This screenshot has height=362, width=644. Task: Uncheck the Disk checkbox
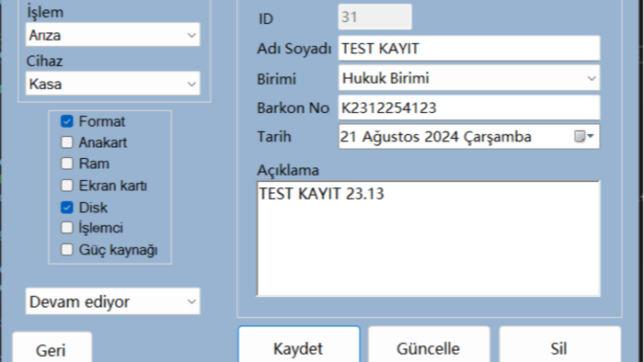point(67,207)
